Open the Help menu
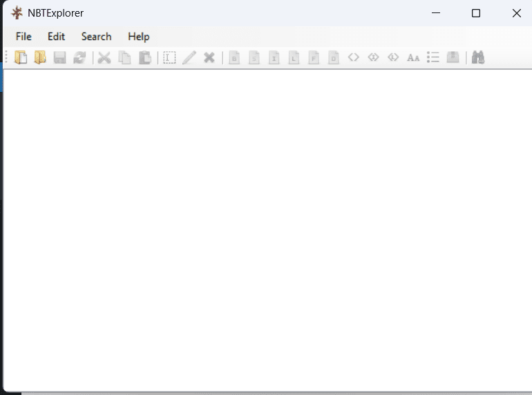 pyautogui.click(x=138, y=37)
